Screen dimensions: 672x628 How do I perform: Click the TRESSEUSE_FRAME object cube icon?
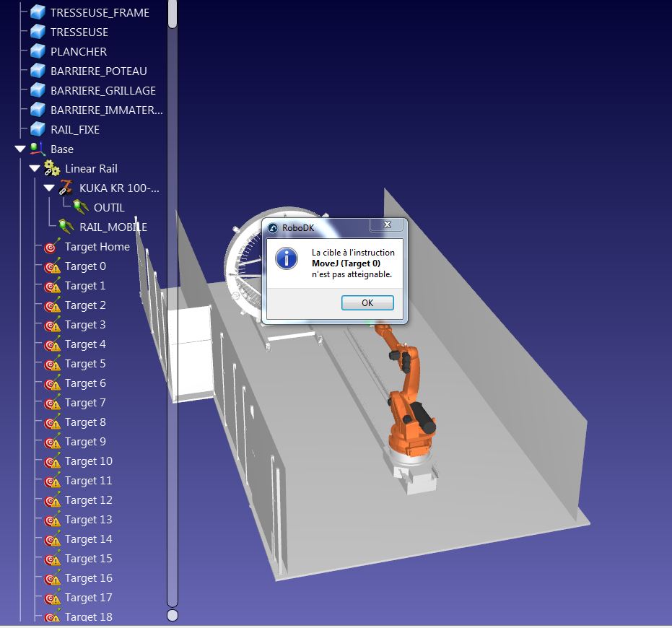tap(38, 12)
